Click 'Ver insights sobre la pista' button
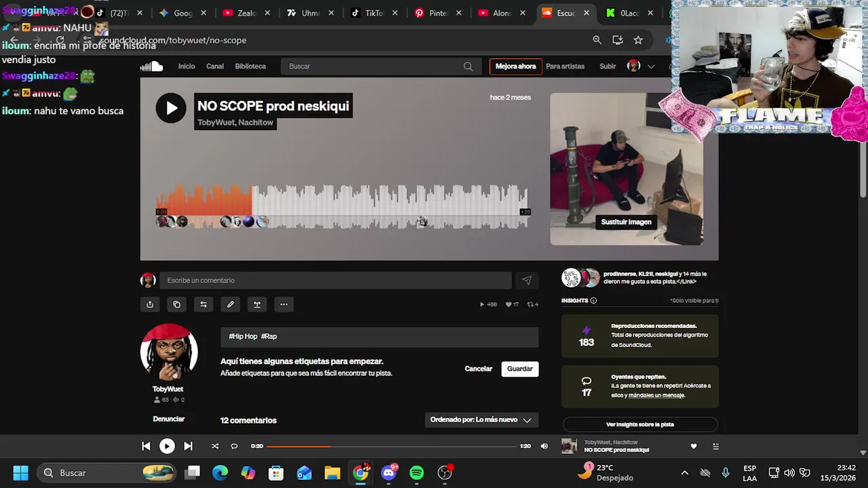 tap(640, 424)
